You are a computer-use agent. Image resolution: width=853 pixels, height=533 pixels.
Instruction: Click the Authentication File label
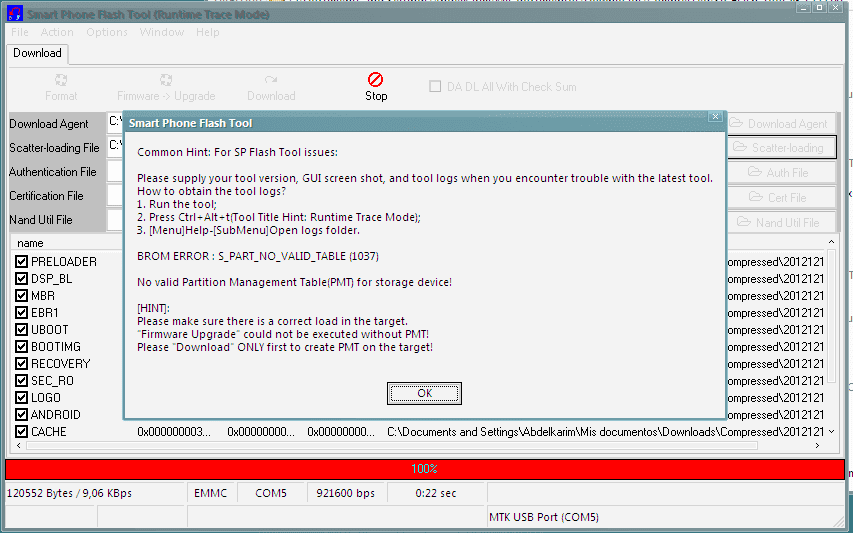point(52,172)
